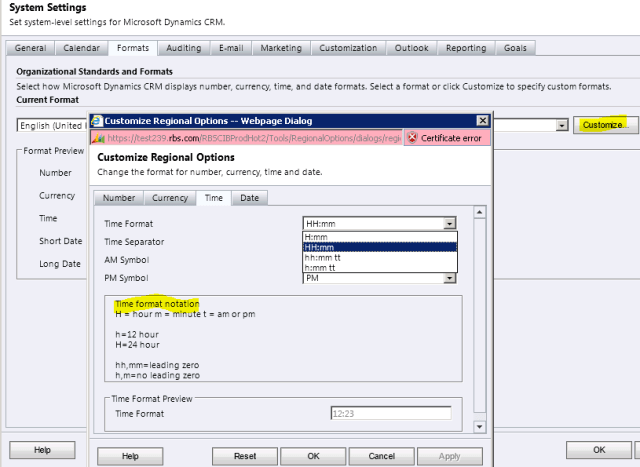This screenshot has width=640, height=467.
Task: Click the Cancel button in dialog
Action: click(380, 456)
